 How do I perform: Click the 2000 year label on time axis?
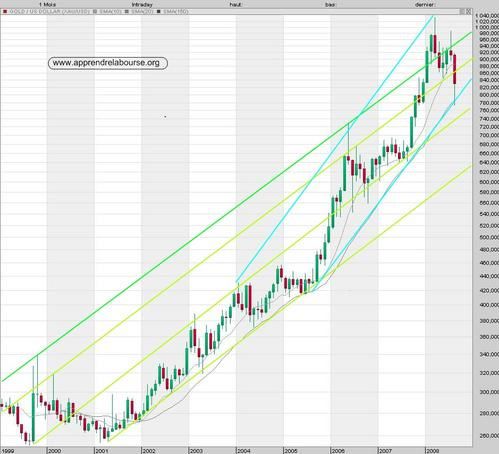(55, 451)
